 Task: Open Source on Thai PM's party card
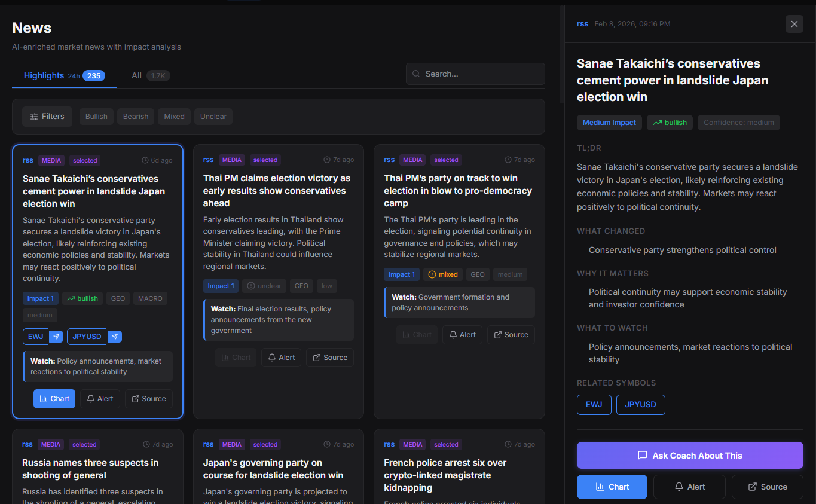pos(511,335)
